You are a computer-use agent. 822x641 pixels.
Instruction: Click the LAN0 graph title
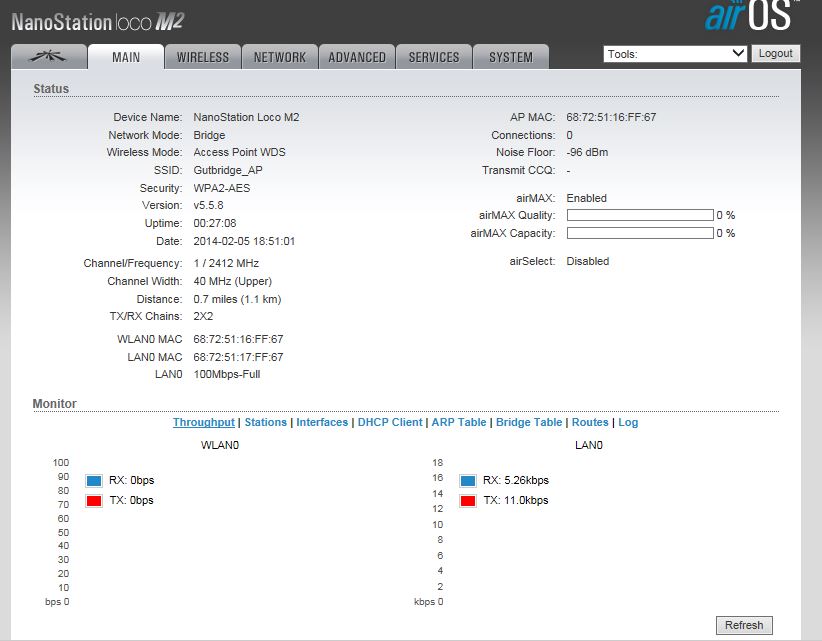pos(589,445)
